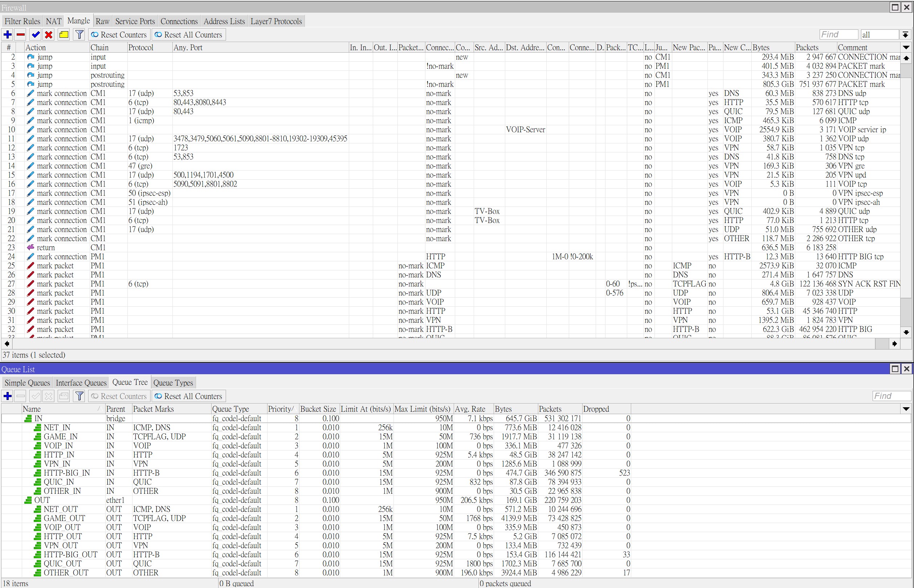Screen dimensions: 914x588
Task: Click Firewall horizontal scrollbar right arrow
Action: 894,344
